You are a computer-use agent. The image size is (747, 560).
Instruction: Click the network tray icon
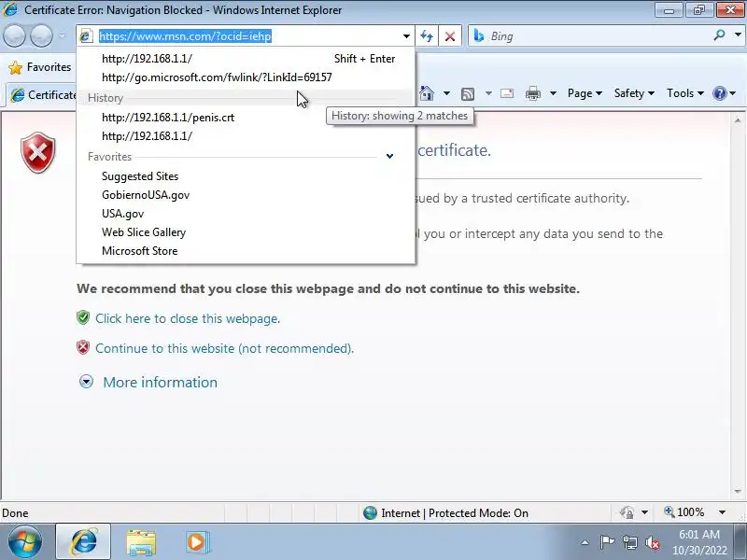point(630,542)
